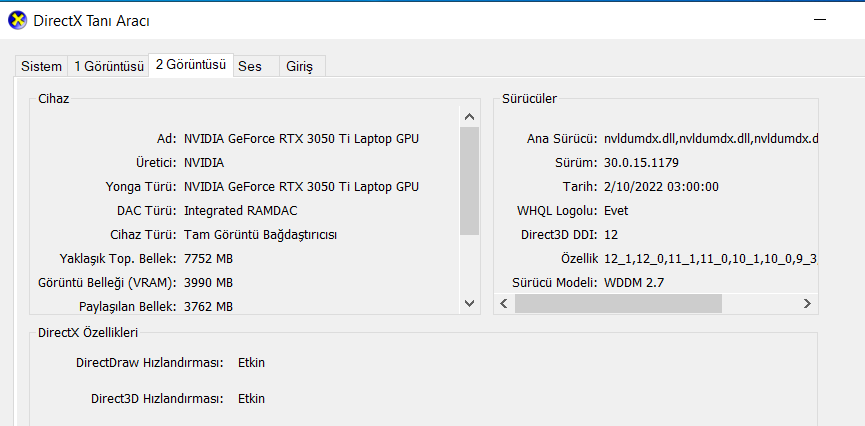
Task: Click the Sürücü Modeli WDDM 2.7 value
Action: click(x=634, y=282)
